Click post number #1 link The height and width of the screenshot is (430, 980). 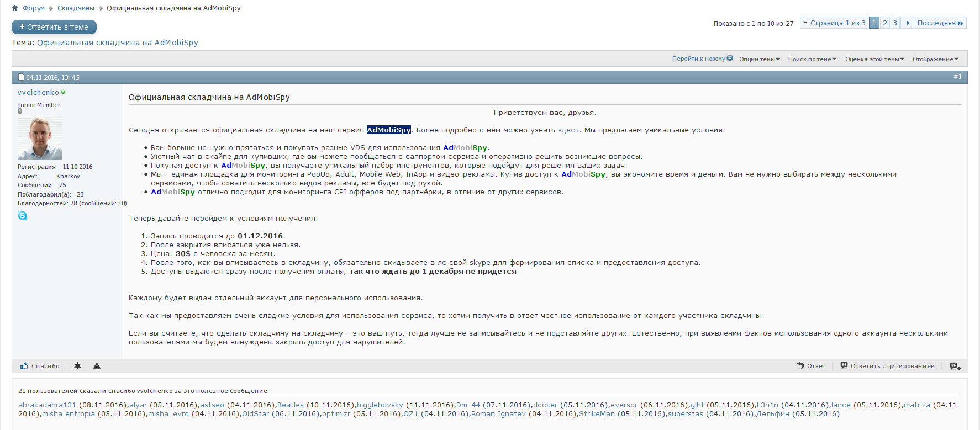(x=957, y=77)
